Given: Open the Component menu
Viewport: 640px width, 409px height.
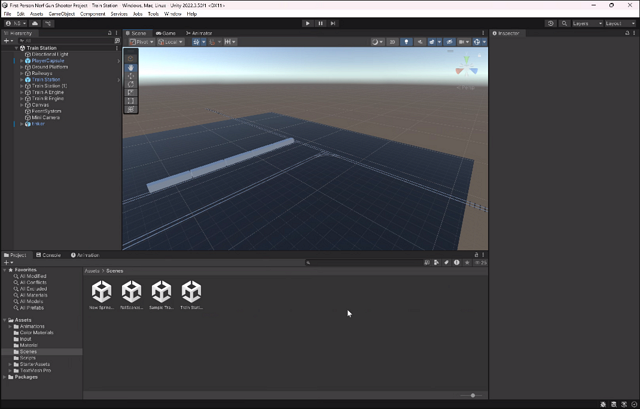Looking at the screenshot, I should point(93,14).
